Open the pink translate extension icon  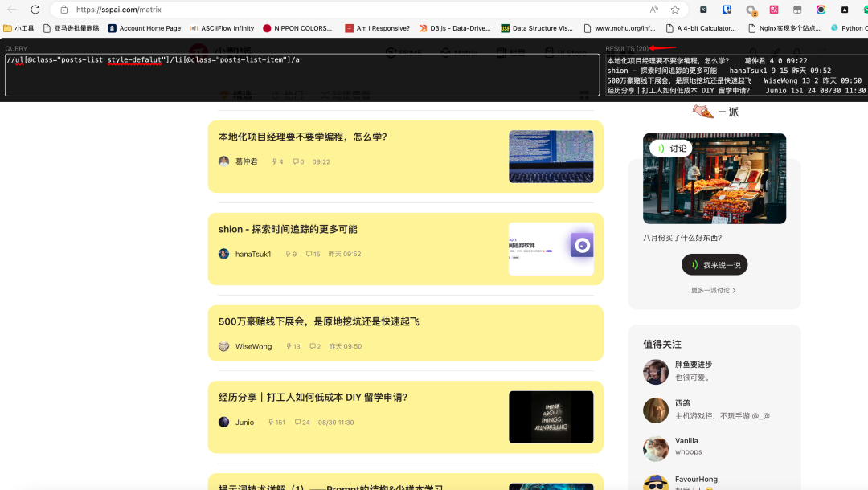pyautogui.click(x=774, y=10)
